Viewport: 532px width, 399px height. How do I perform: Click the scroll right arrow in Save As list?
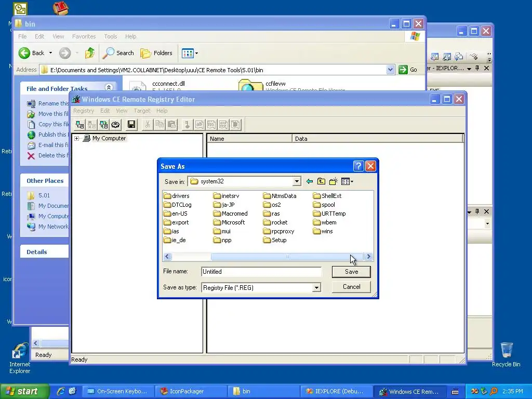368,257
